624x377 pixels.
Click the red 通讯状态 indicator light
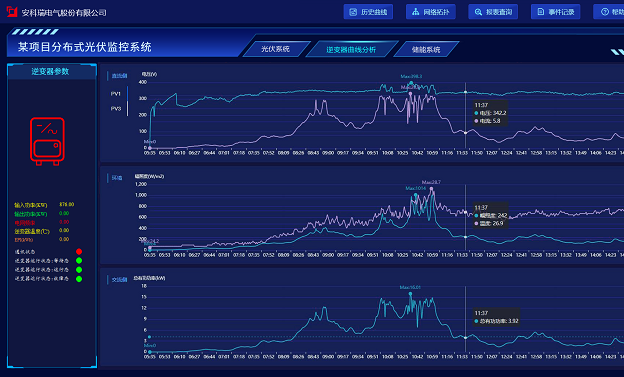pyautogui.click(x=79, y=252)
